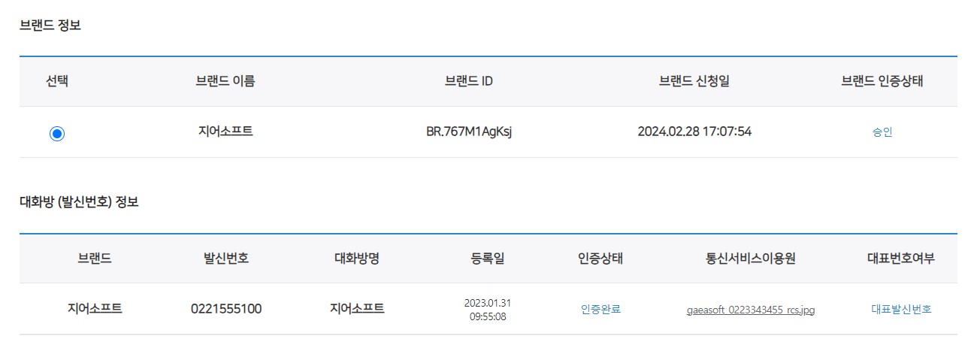Click the 대화방명 column header
The height and width of the screenshot is (360, 980).
click(356, 259)
